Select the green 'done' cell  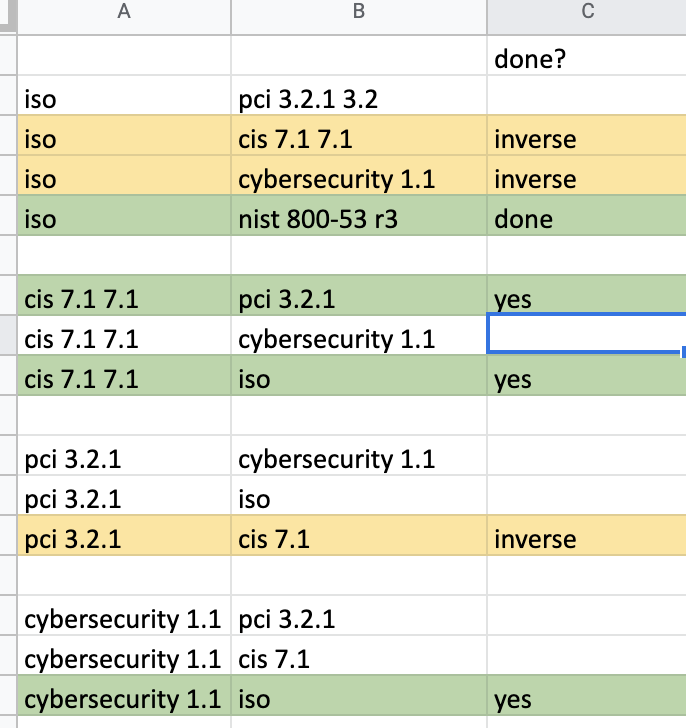(x=587, y=215)
